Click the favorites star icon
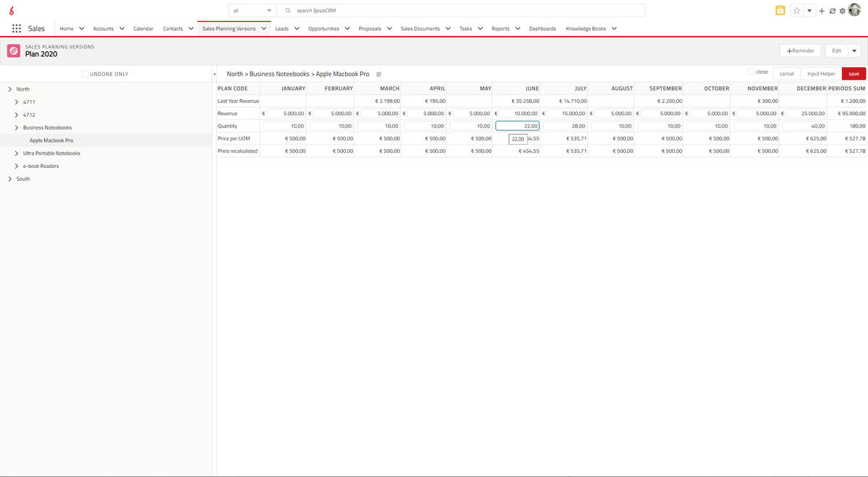Image resolution: width=868 pixels, height=477 pixels. click(x=796, y=11)
